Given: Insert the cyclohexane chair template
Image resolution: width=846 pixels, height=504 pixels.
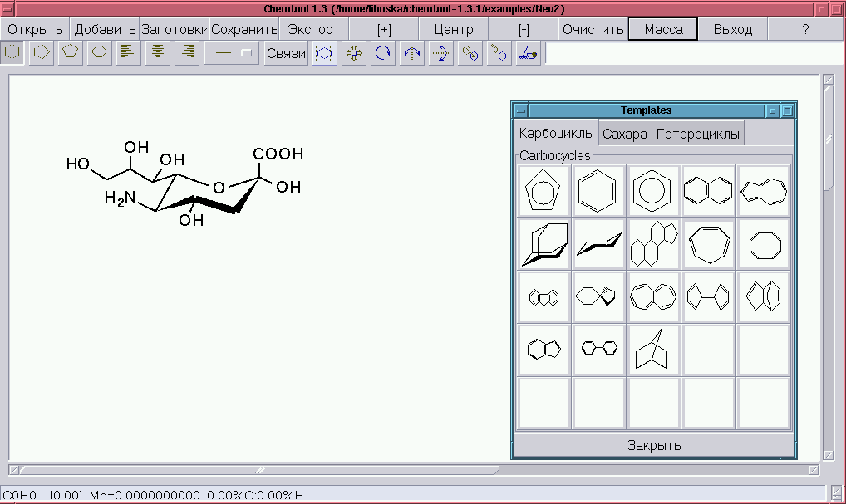Looking at the screenshot, I should [598, 244].
